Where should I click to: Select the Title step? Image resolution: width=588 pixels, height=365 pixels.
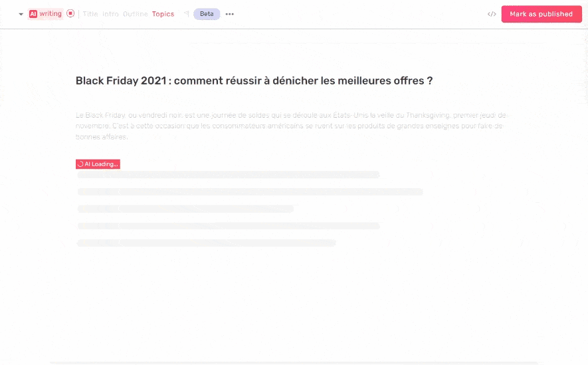[x=90, y=14]
